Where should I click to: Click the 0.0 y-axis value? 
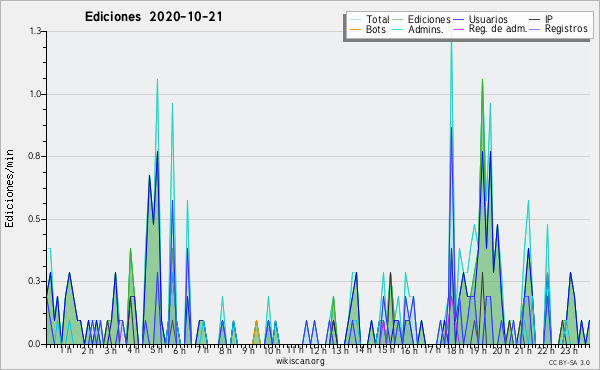point(35,344)
